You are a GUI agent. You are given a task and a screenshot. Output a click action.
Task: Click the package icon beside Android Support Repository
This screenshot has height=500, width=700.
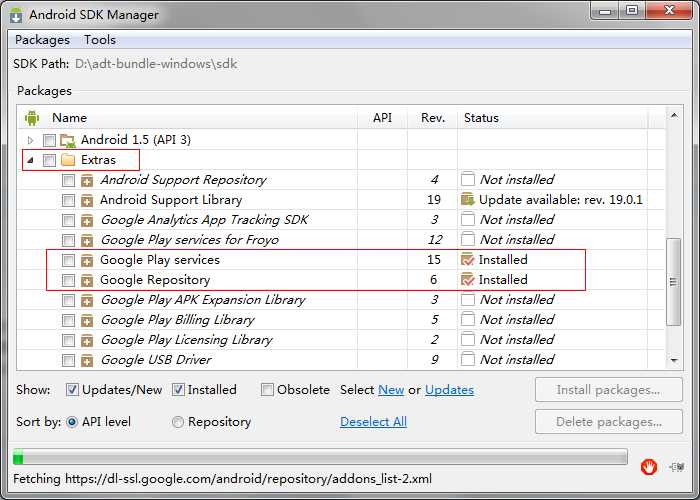[x=87, y=180]
